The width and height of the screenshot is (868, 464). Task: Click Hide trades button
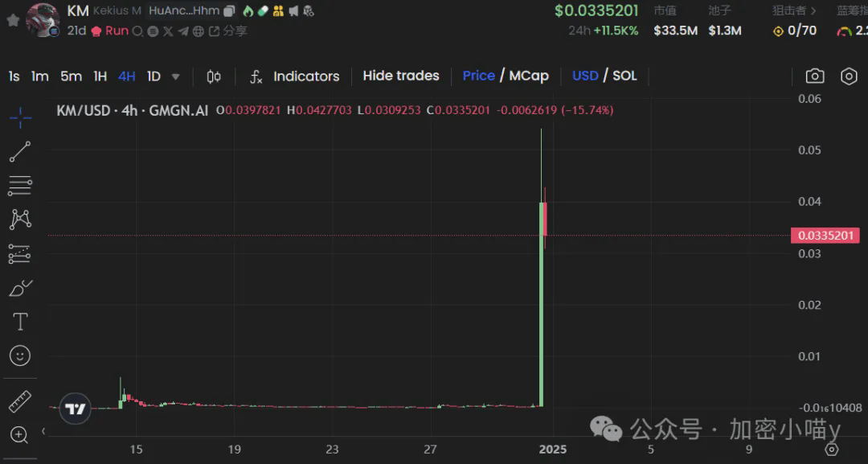tap(401, 76)
